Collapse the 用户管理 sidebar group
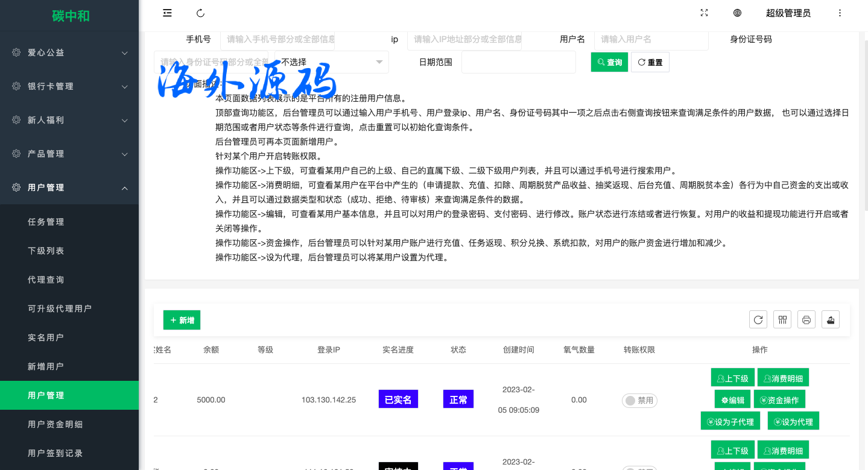Viewport: 868px width, 470px height. point(69,187)
